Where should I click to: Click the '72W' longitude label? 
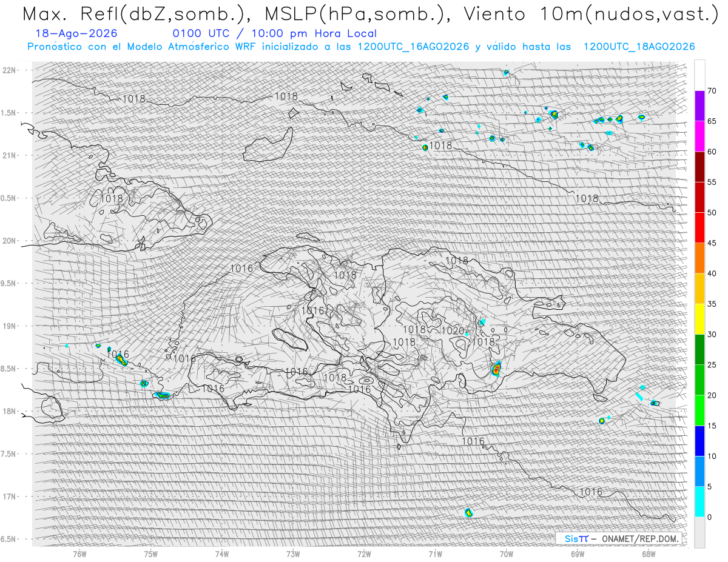[x=364, y=553]
